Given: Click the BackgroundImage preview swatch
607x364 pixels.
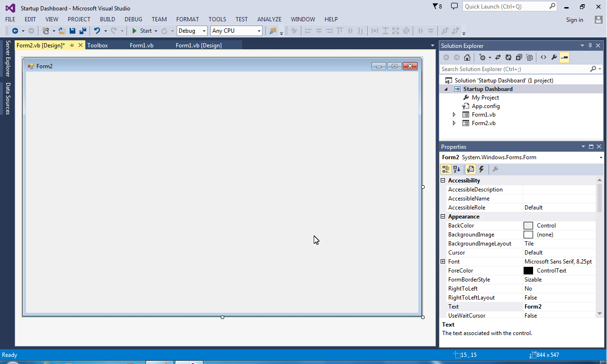Looking at the screenshot, I should coord(528,235).
